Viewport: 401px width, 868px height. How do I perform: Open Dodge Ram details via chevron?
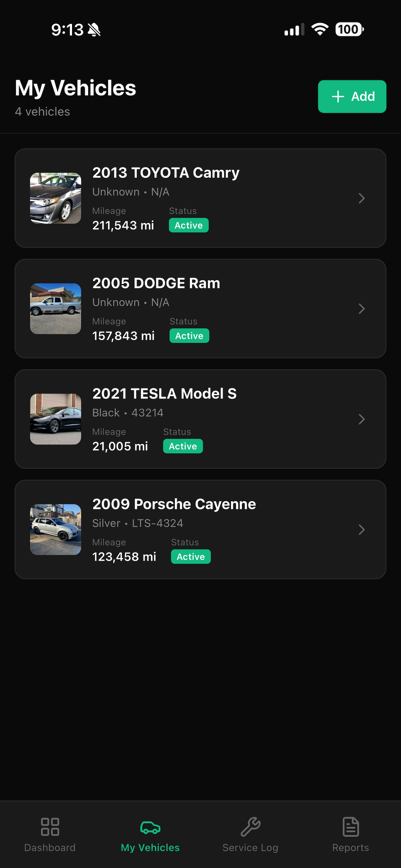click(x=362, y=309)
